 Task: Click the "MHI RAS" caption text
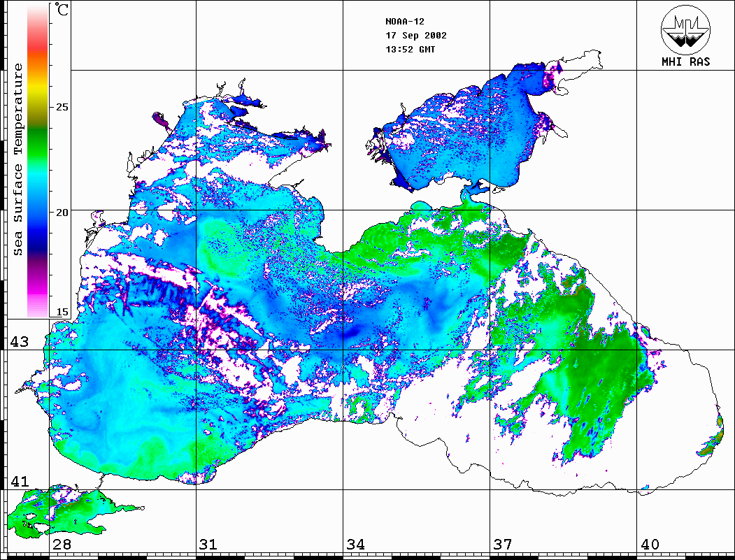pyautogui.click(x=686, y=62)
